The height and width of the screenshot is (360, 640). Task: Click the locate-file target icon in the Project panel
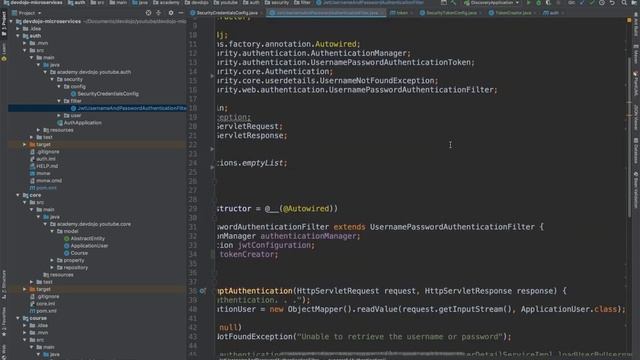148,13
